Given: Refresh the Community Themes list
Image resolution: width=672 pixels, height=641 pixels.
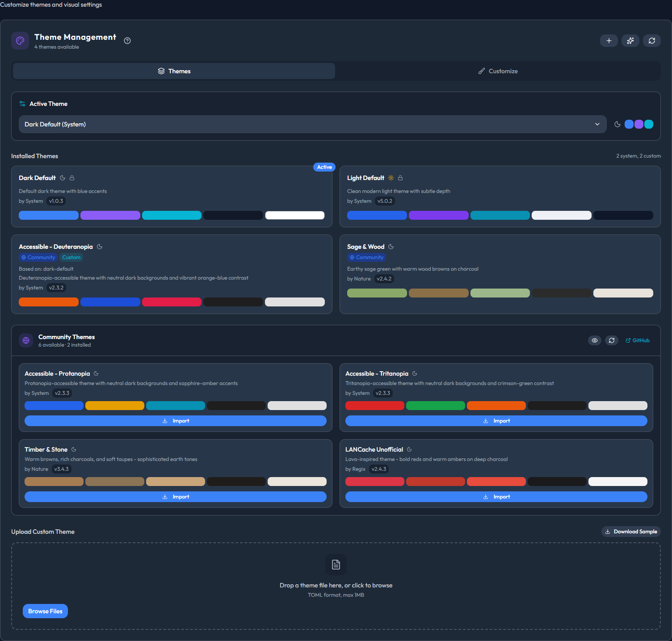Looking at the screenshot, I should point(612,340).
